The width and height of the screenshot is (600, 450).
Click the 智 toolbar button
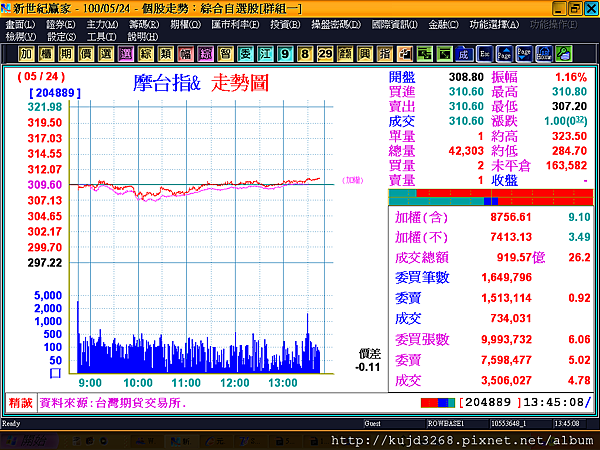pyautogui.click(x=225, y=54)
